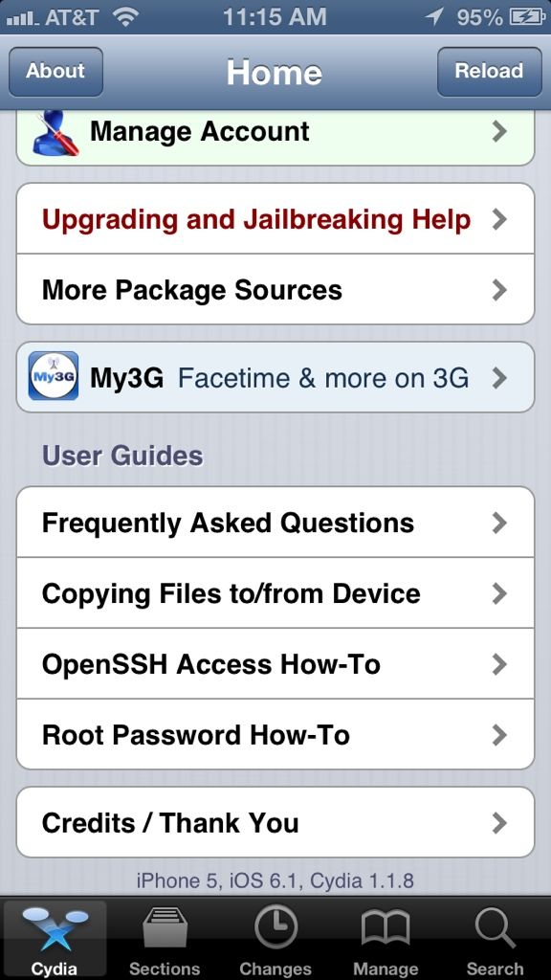Open Frequently Asked Questions guide
This screenshot has width=551, height=980.
click(275, 523)
